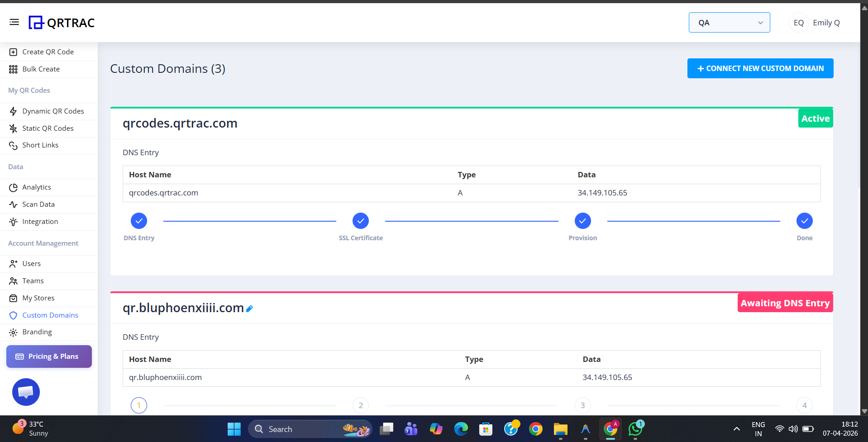868x442 pixels.
Task: Open the QA workspace dropdown
Action: 729,23
